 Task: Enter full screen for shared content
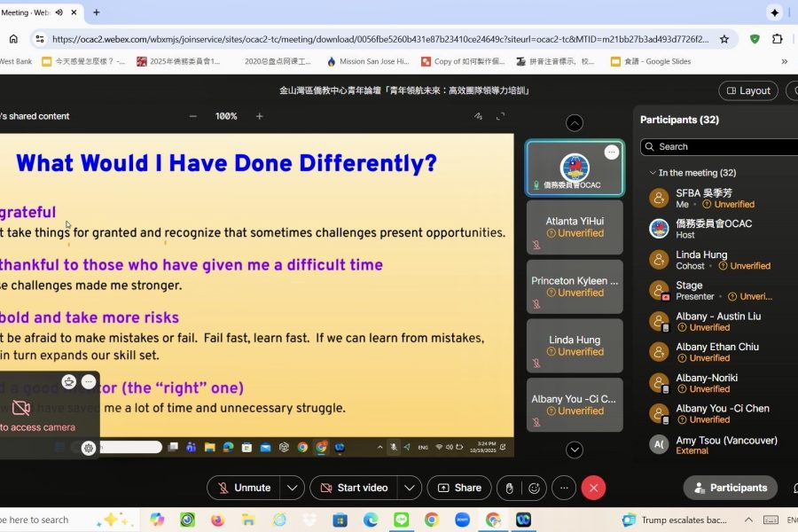coord(501,116)
